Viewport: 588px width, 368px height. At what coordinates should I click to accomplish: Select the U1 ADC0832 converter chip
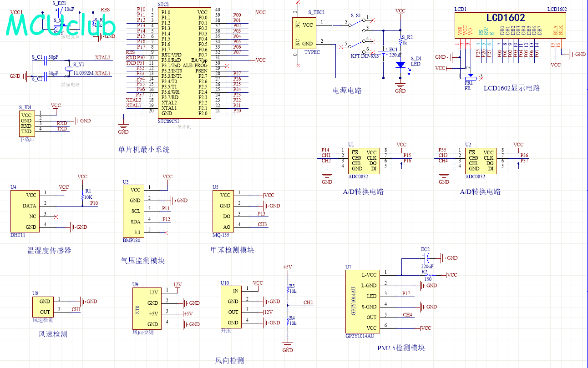point(364,161)
